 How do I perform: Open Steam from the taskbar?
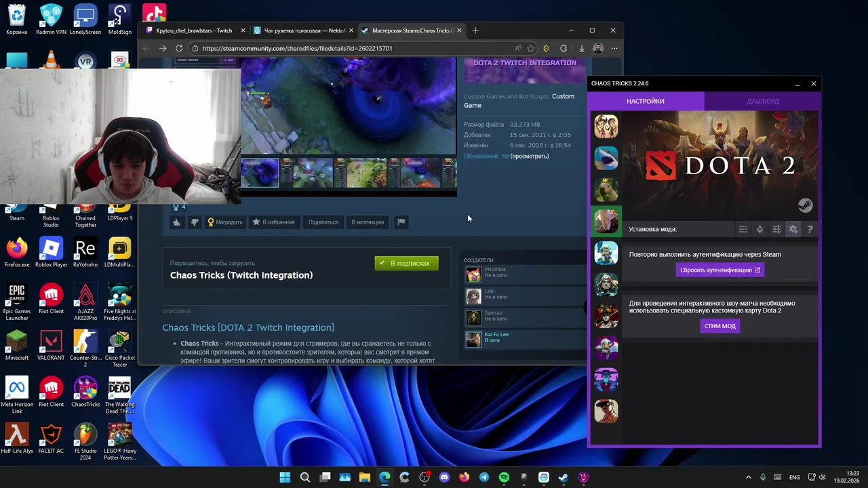(x=564, y=477)
